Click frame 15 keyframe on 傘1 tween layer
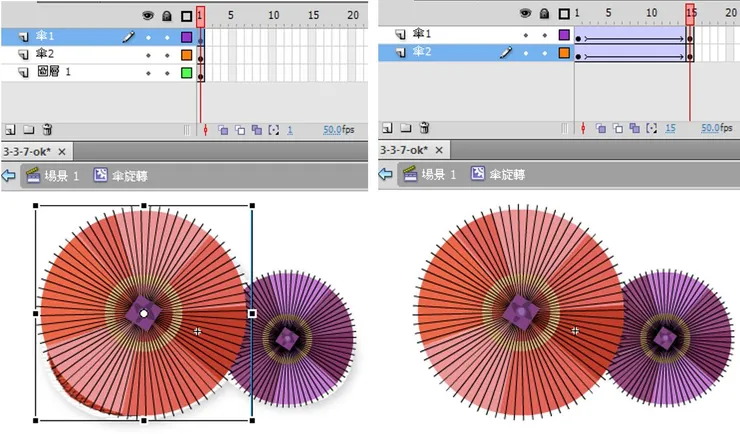Screen dimensions: 740x434 pyautogui.click(x=690, y=39)
